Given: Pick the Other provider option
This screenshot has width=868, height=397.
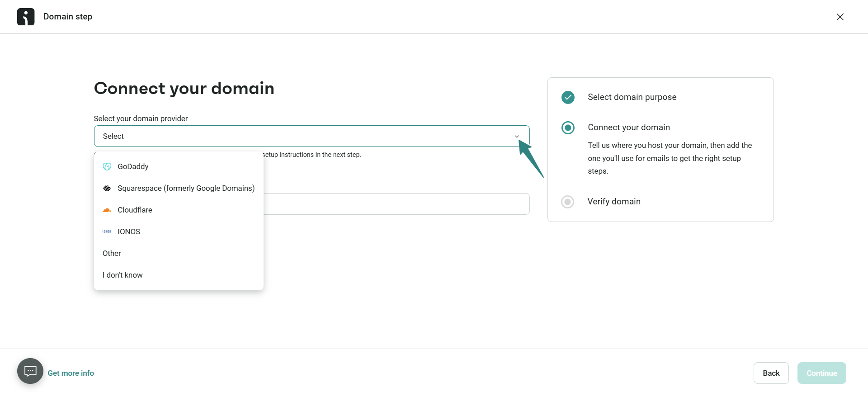Looking at the screenshot, I should pos(112,253).
